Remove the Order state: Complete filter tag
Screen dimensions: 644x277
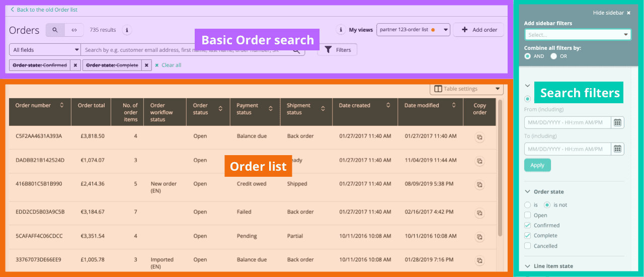pyautogui.click(x=146, y=65)
